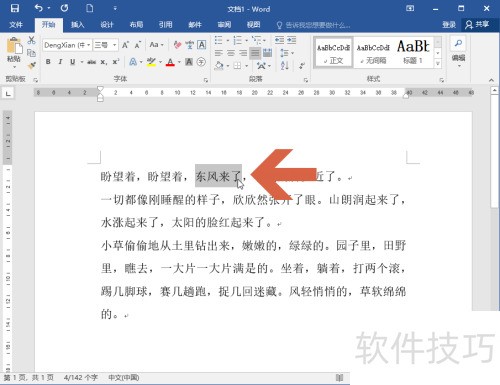The width and height of the screenshot is (500, 385).
Task: Toggle bold formatting
Action: (48, 62)
